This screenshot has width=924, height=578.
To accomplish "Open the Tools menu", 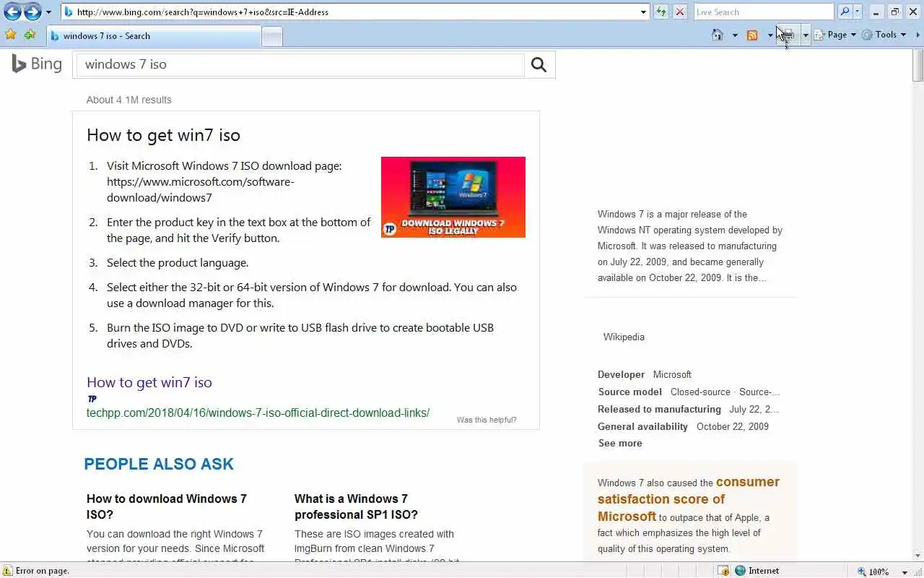I will tap(884, 35).
